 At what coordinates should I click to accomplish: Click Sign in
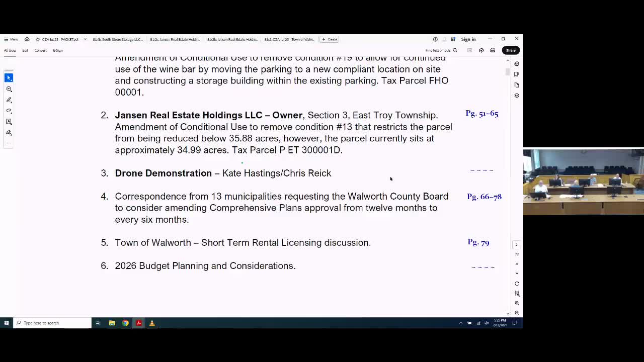(468, 39)
